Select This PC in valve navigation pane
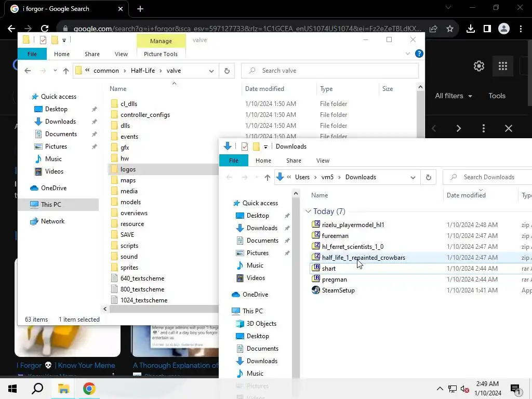Screen dimensions: 532x399 click(58, 205)
